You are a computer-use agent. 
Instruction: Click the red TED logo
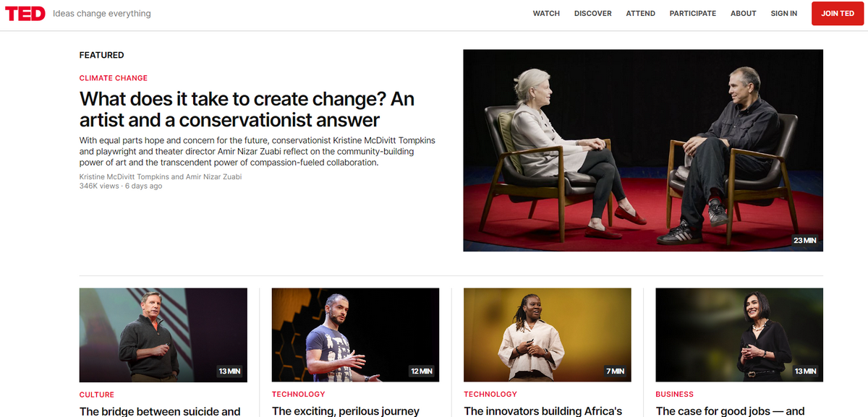point(25,14)
